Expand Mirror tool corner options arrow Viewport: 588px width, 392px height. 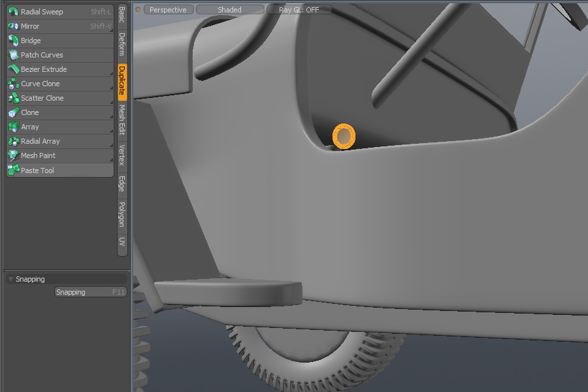pos(111,31)
